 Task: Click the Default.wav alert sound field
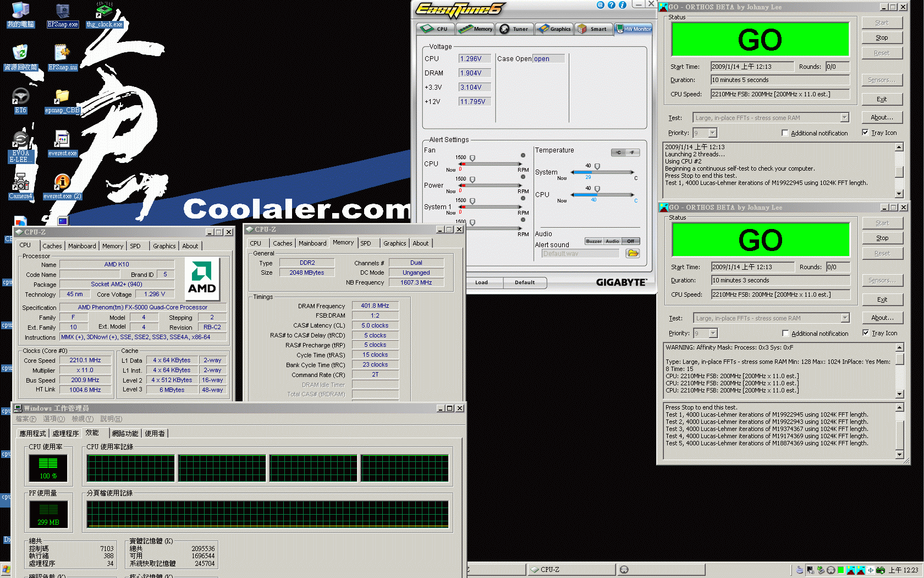coord(580,254)
